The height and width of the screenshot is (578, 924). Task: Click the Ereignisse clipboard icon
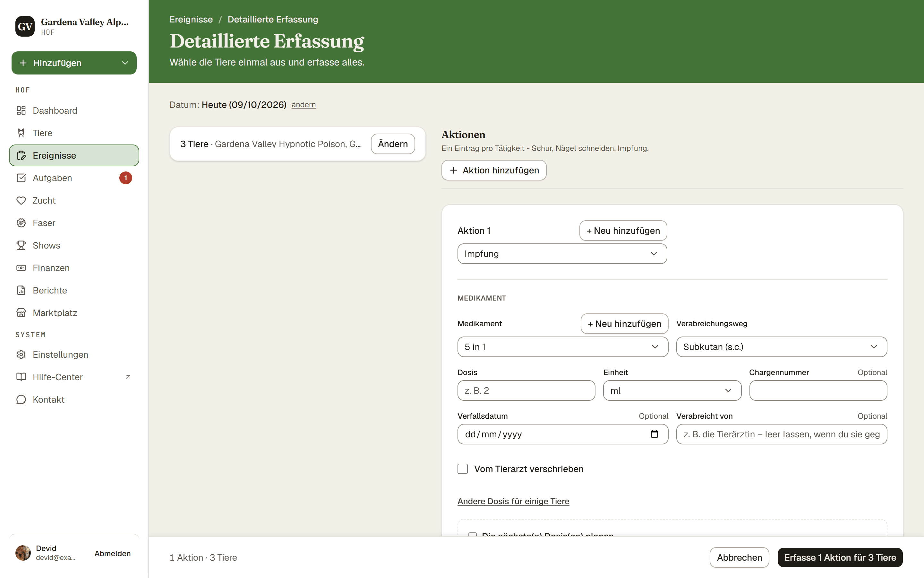click(x=21, y=156)
